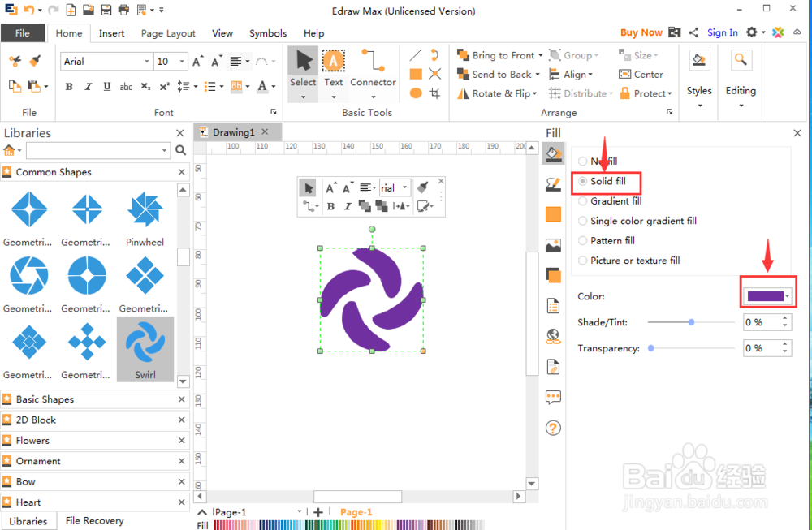Click the Sign In link
This screenshot has height=530, width=812.
tap(723, 32)
